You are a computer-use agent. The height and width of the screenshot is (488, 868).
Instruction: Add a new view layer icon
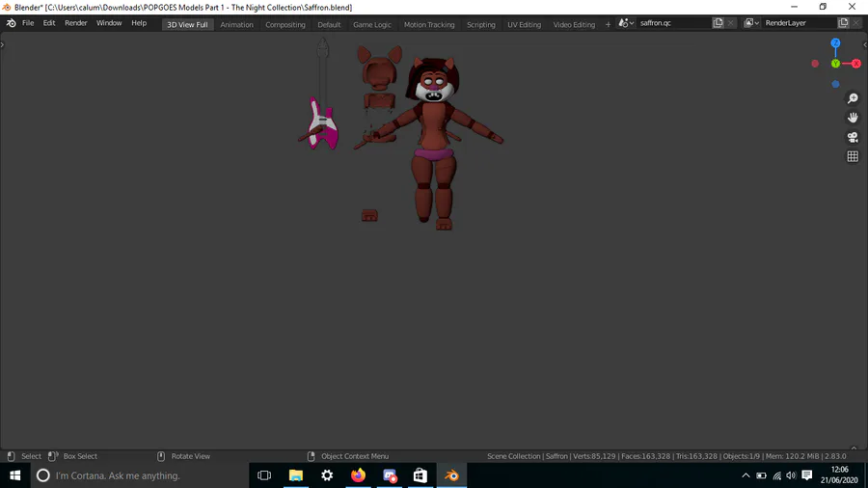(843, 23)
